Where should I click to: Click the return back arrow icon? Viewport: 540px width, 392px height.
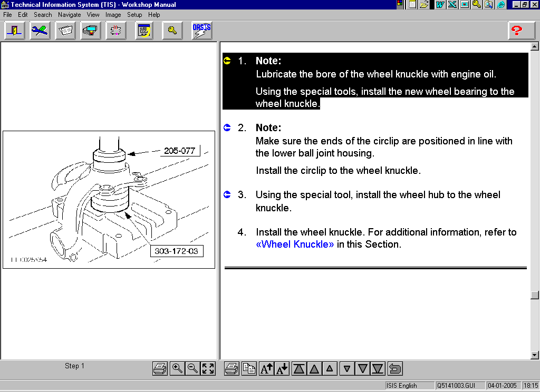point(395,369)
